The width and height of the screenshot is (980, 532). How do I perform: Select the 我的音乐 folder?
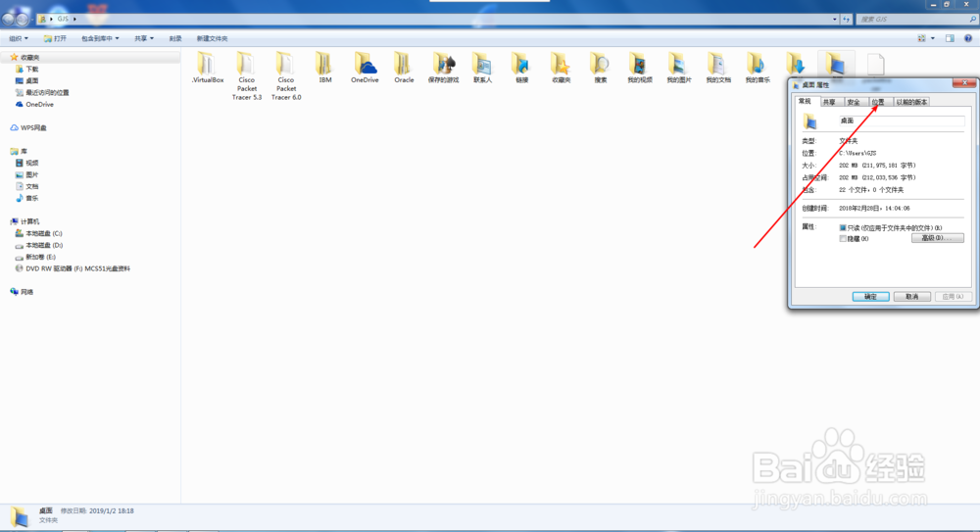coord(758,69)
